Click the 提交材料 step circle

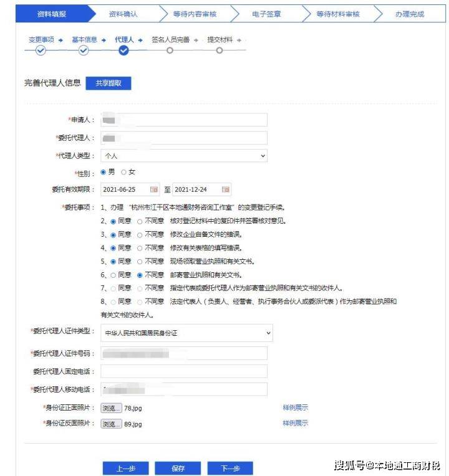coord(220,51)
